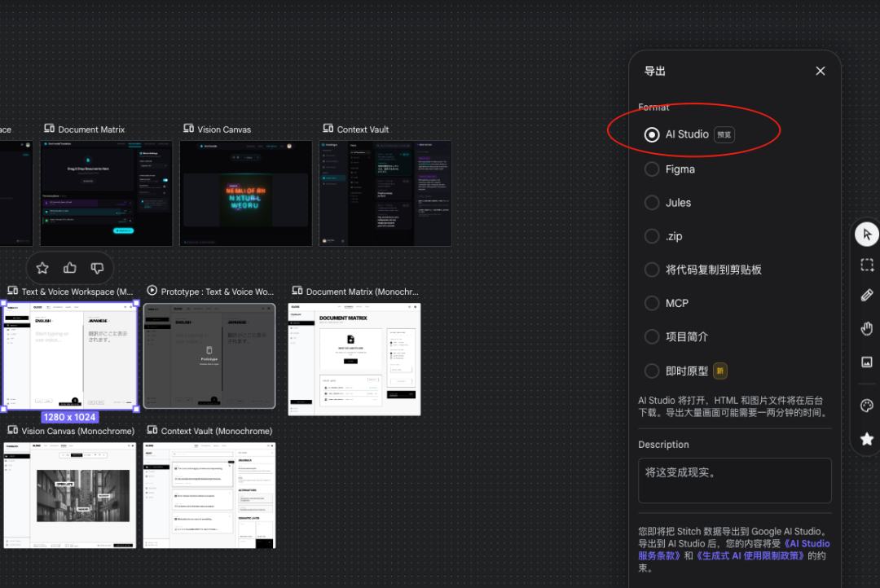Close the 导出 export panel
The height and width of the screenshot is (588, 880).
click(x=821, y=71)
